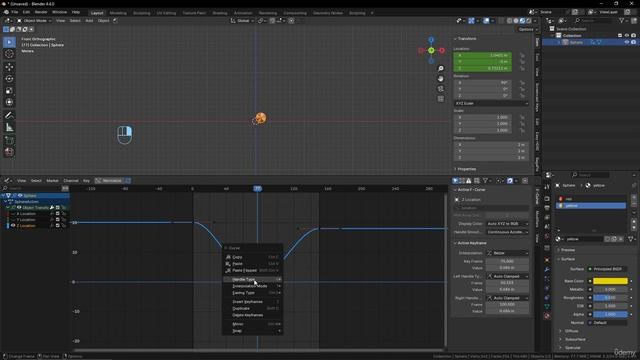Toggle Sphere eye icon in outliner
This screenshot has height=360, width=640.
tap(627, 42)
